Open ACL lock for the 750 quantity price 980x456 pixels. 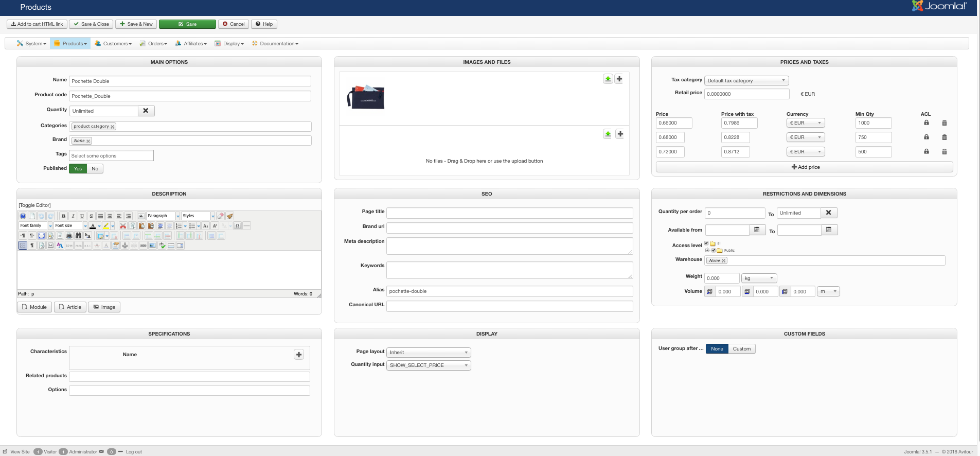[926, 137]
